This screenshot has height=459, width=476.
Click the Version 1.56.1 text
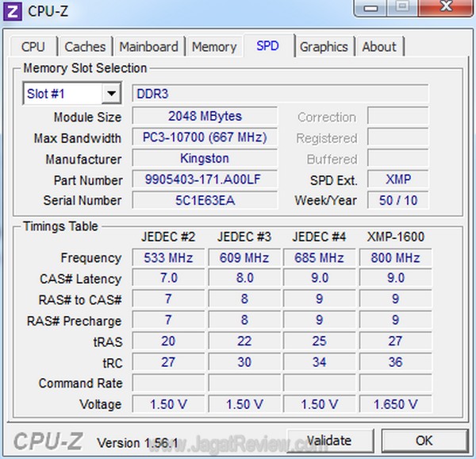tap(137, 442)
